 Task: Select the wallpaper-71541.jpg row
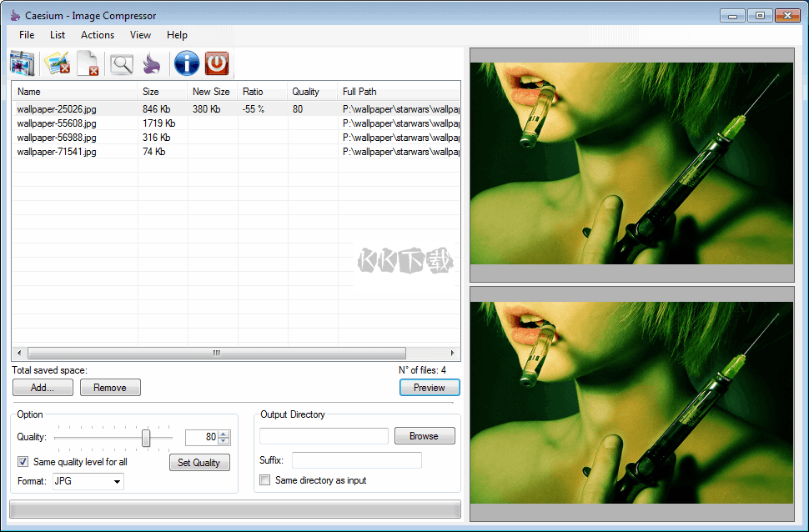(x=236, y=152)
